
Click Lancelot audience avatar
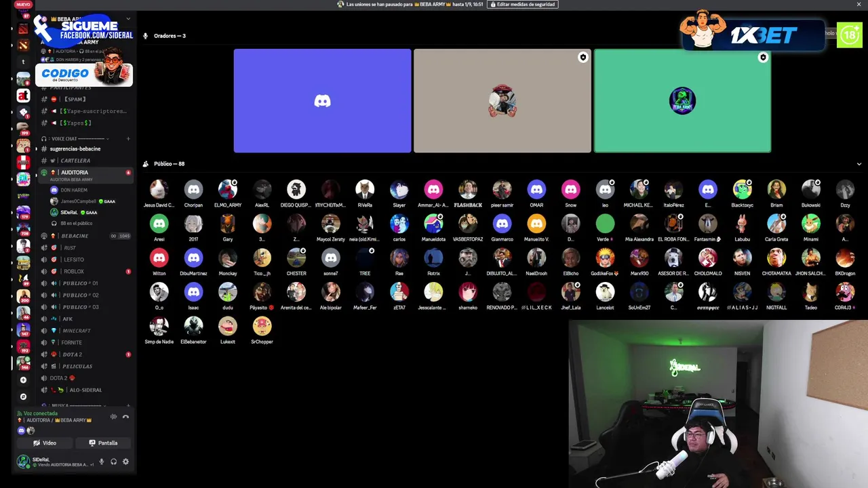point(605,291)
